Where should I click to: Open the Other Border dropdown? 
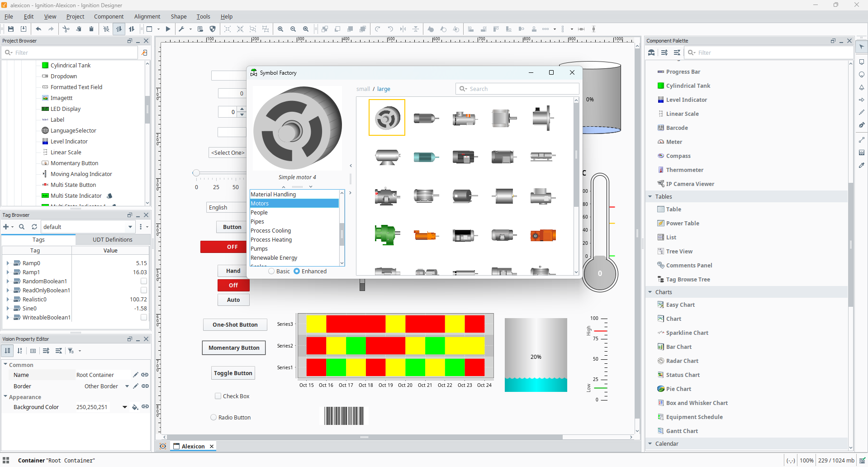tap(127, 386)
